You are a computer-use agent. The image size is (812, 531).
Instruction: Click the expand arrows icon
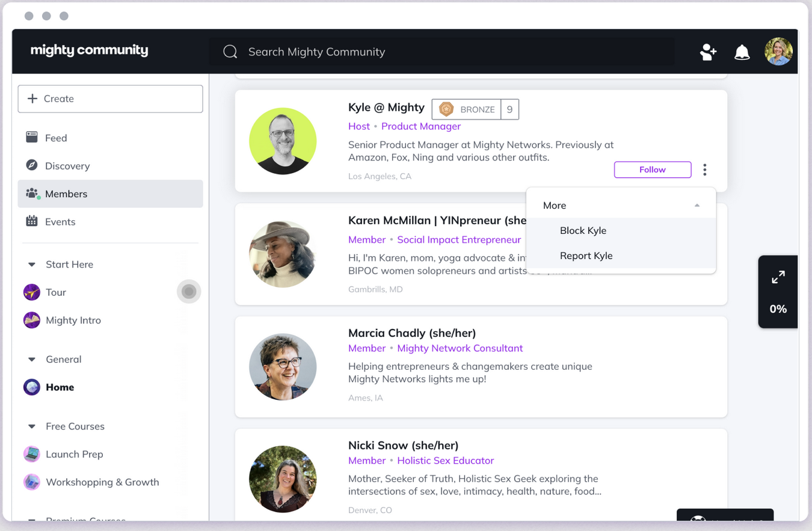[x=778, y=277]
